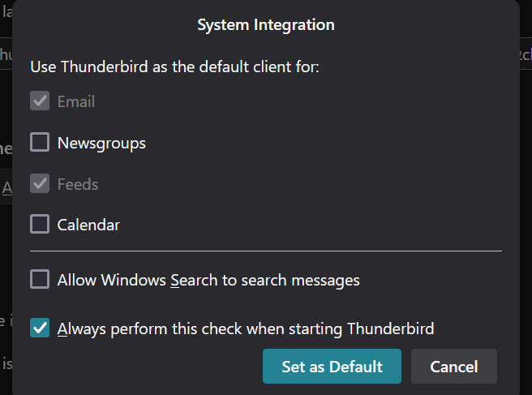Toggle the greyed-out Feeds checkbox
532x395 pixels.
tap(40, 184)
